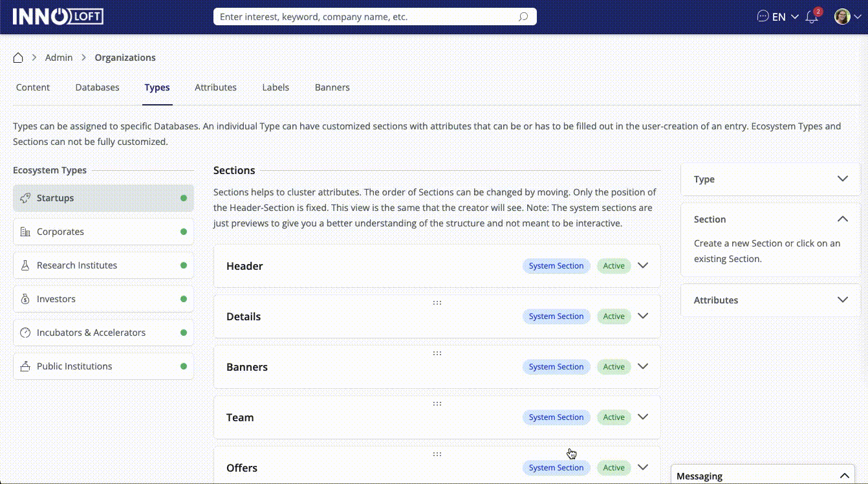Click the Investors money bag icon
This screenshot has height=484, width=868.
pos(25,299)
